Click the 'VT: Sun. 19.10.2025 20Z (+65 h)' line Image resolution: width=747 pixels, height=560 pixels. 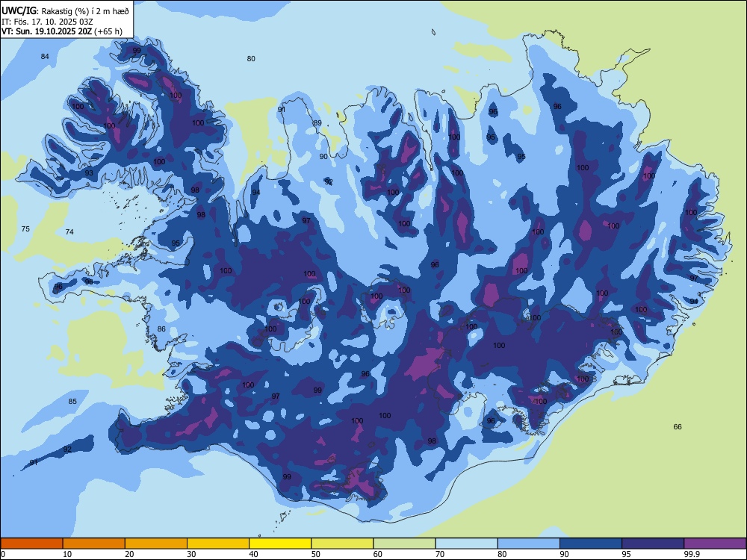point(62,31)
